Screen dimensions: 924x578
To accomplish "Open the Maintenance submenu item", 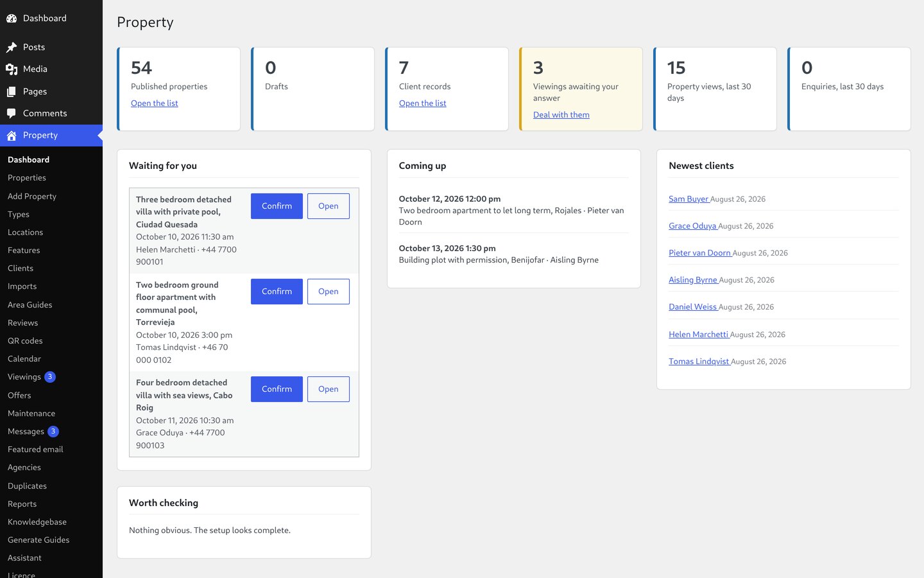I will tap(31, 414).
